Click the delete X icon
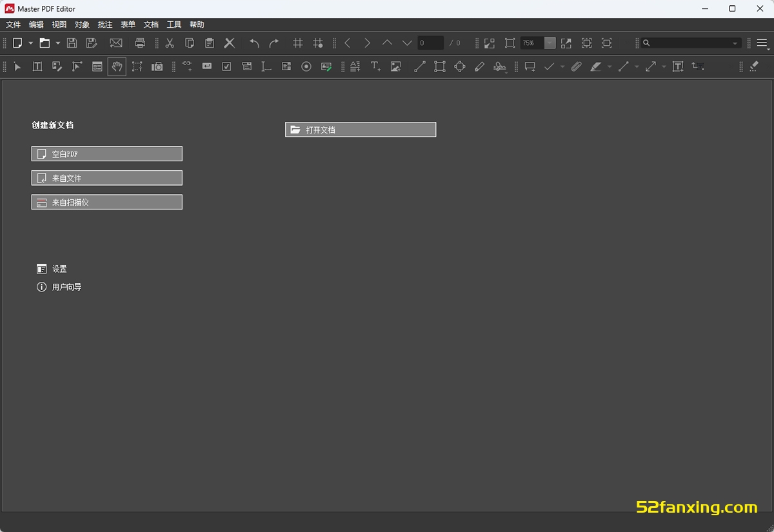 click(x=230, y=43)
